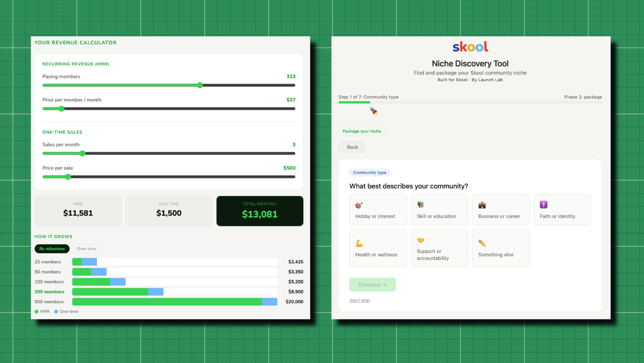Click the Package your niche tag

point(362,131)
